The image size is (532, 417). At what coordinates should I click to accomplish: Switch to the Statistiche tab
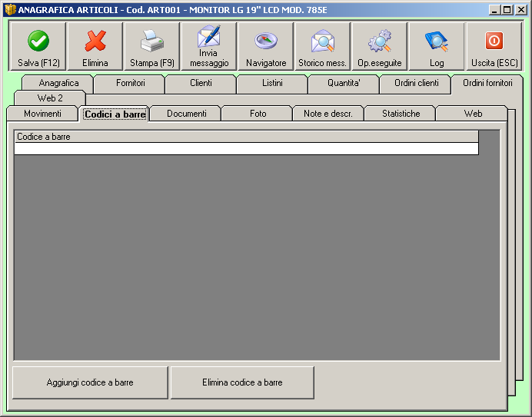pyautogui.click(x=401, y=114)
